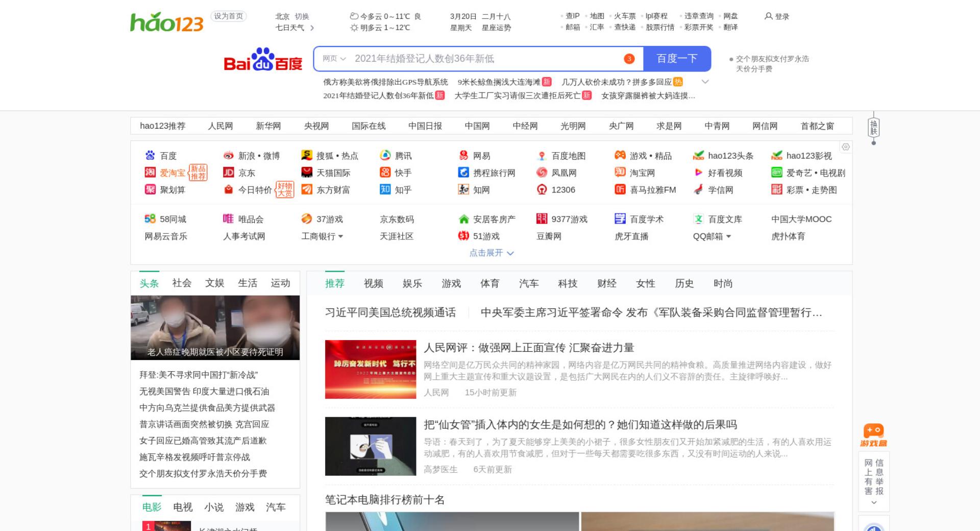Select the 科技 feed tab

click(x=567, y=283)
